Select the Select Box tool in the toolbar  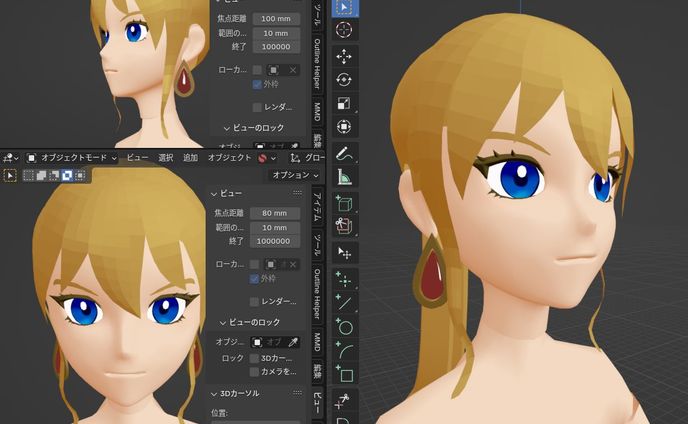344,7
